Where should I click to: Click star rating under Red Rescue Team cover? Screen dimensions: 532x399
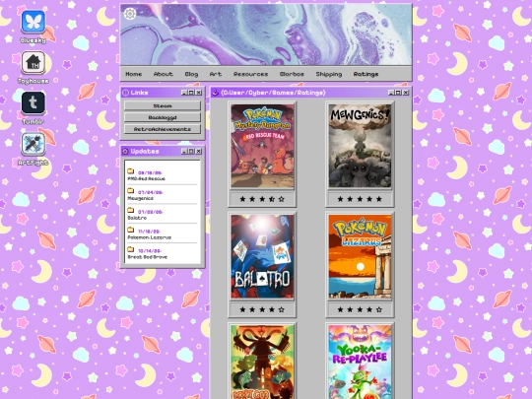tap(262, 199)
